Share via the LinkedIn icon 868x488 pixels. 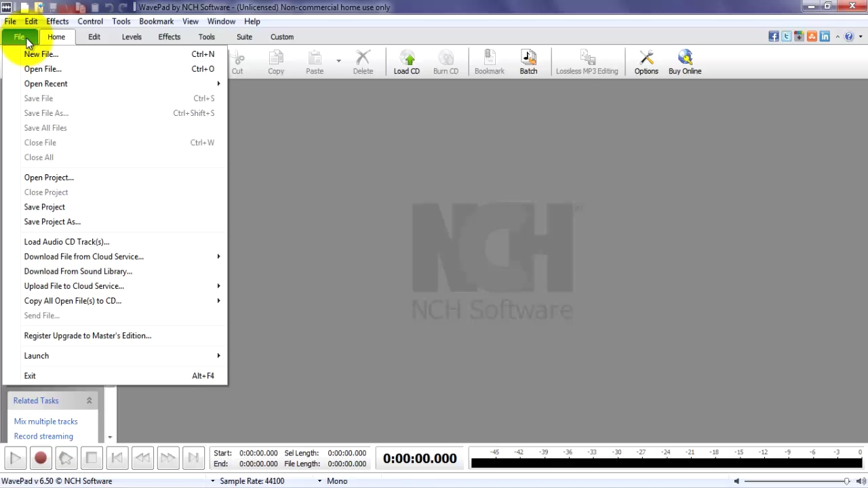click(x=825, y=37)
